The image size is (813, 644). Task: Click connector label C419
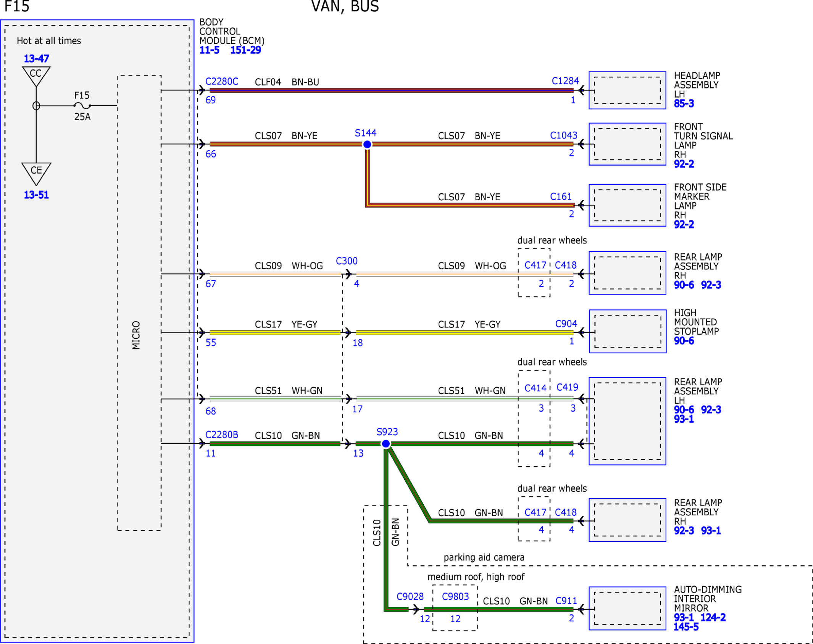(567, 387)
